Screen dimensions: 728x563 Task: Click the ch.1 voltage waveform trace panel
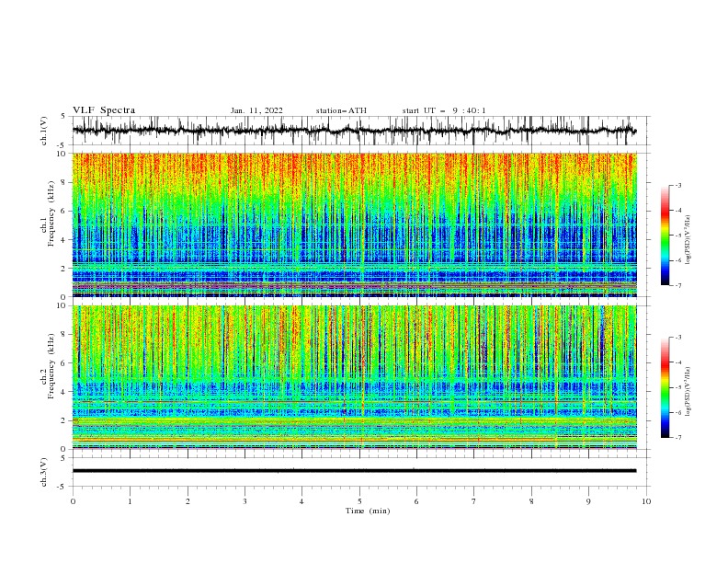[361, 131]
